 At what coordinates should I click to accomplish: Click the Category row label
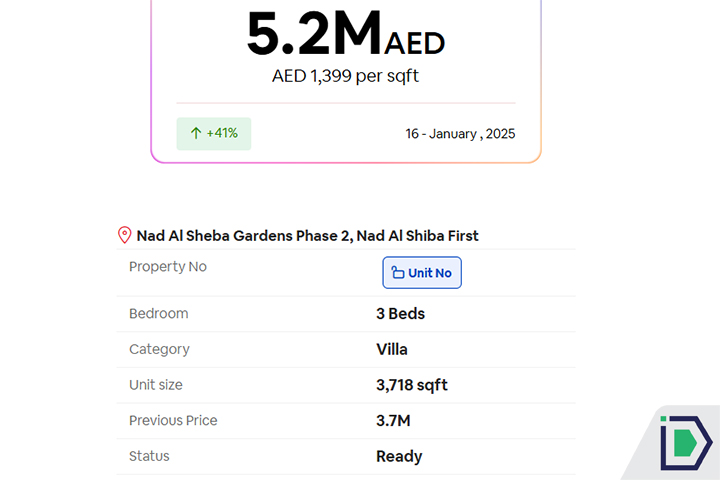(x=159, y=350)
